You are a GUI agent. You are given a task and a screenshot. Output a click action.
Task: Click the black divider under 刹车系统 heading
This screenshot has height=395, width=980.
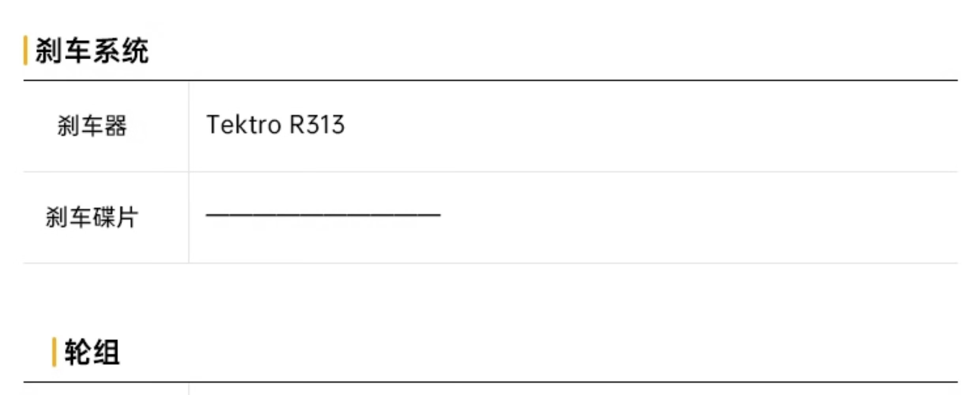(x=490, y=80)
